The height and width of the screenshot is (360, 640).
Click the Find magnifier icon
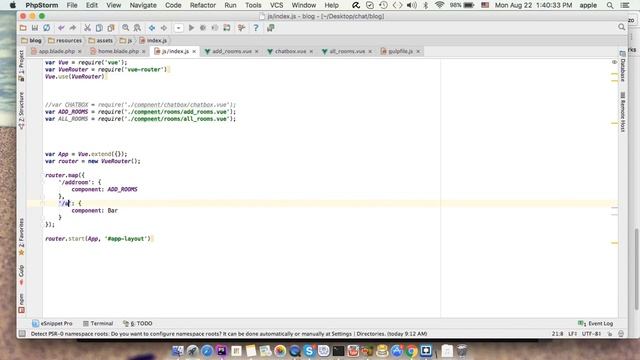pyautogui.click(x=125, y=28)
